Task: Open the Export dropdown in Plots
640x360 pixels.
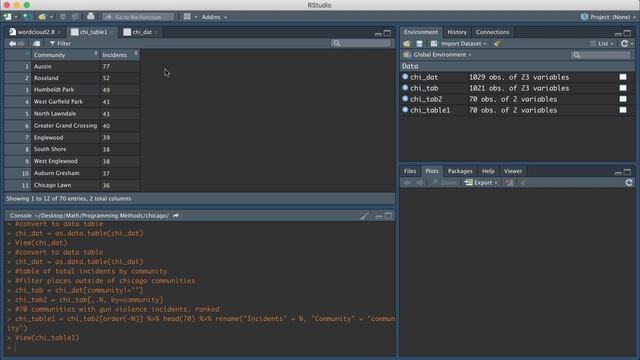Action: [481, 182]
